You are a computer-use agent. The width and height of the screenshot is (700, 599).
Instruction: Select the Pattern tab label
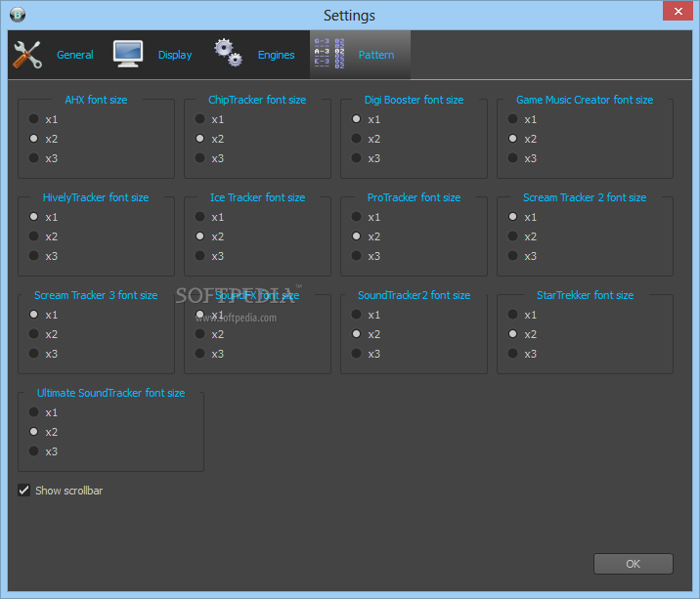(x=376, y=55)
